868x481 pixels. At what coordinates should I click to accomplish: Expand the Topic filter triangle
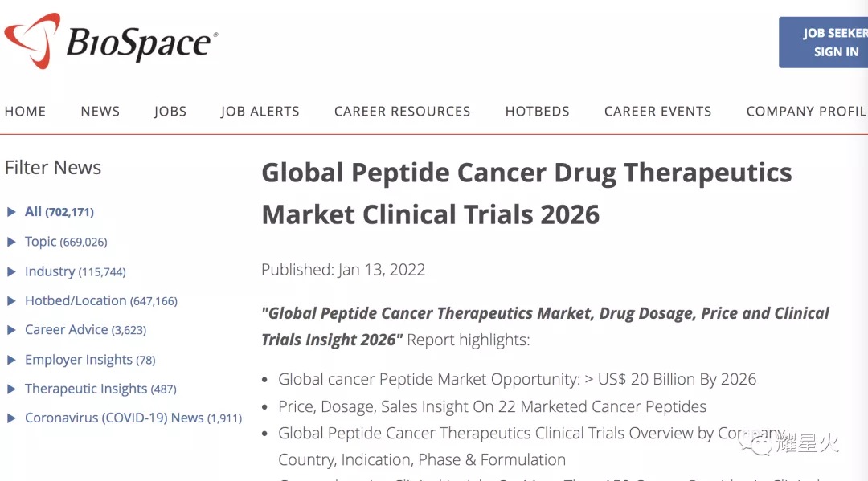[x=10, y=242]
